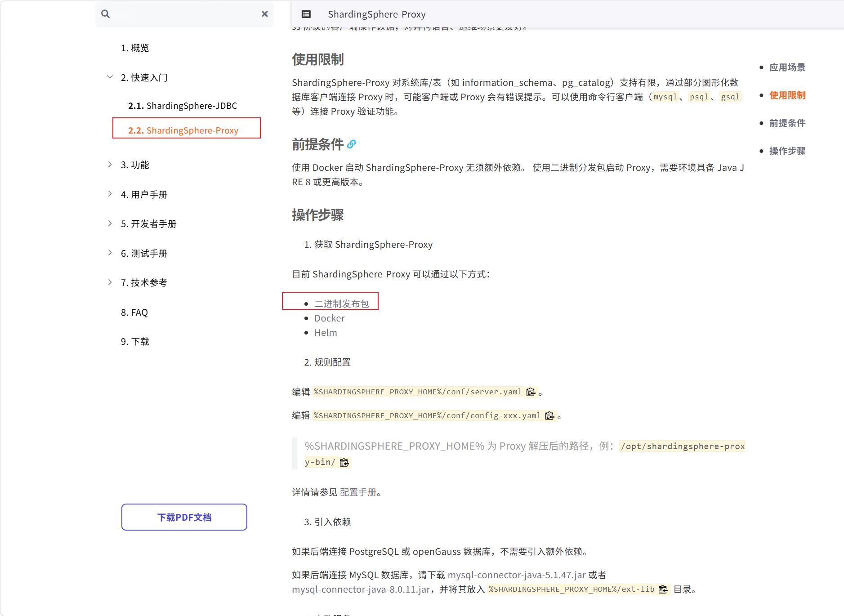Open 2.2. ShardingSphere-Proxy page

[x=183, y=130]
